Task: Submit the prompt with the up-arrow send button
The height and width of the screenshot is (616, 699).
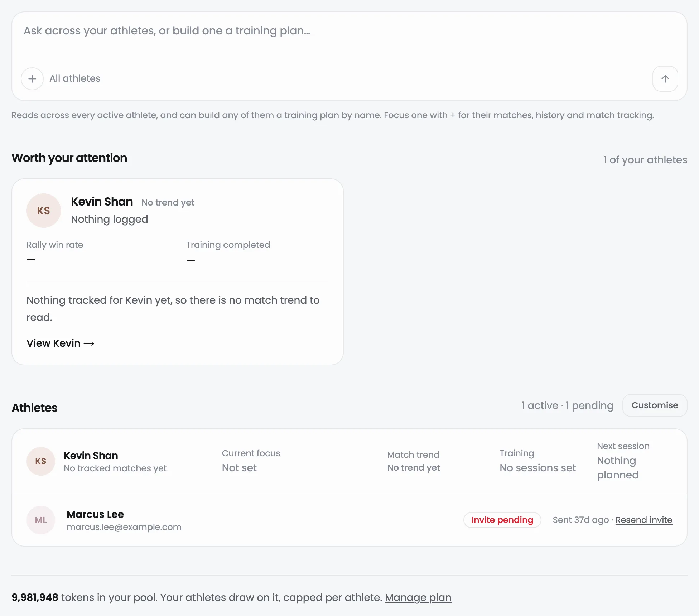Action: pos(665,79)
